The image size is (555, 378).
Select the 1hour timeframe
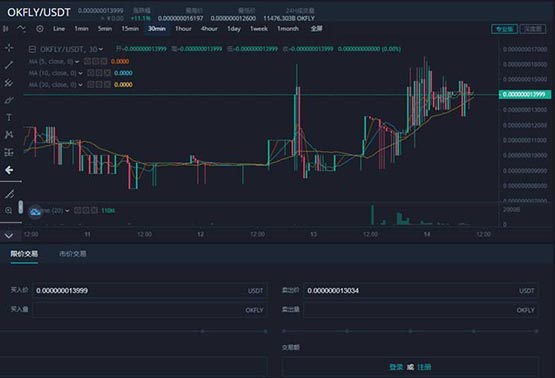[183, 29]
